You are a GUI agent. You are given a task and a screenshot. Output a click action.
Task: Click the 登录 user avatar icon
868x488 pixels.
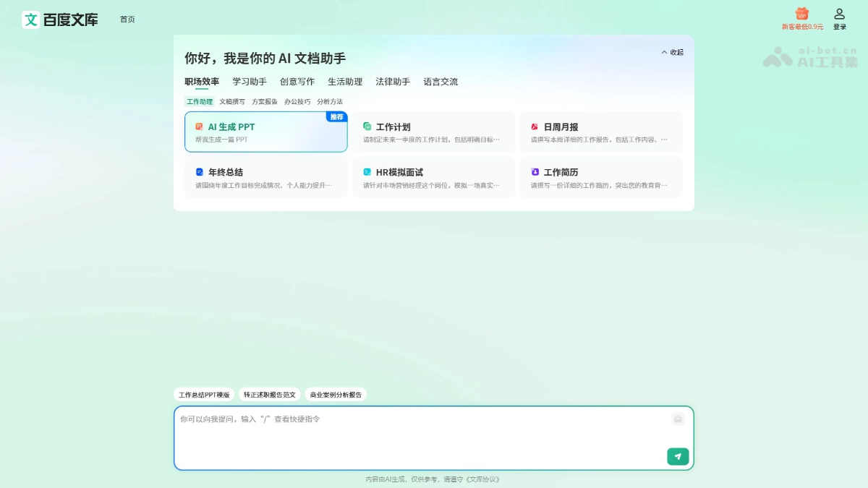pos(839,13)
